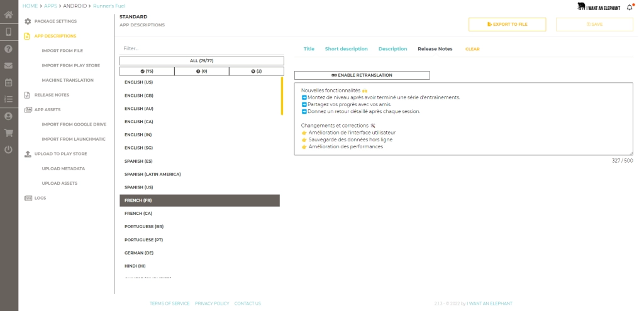This screenshot has width=644, height=311.
Task: Open Package Settings
Action: 55,21
